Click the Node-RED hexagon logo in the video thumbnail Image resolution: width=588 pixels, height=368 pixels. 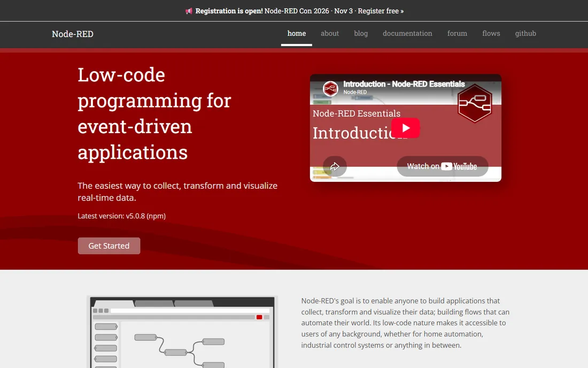pos(475,103)
